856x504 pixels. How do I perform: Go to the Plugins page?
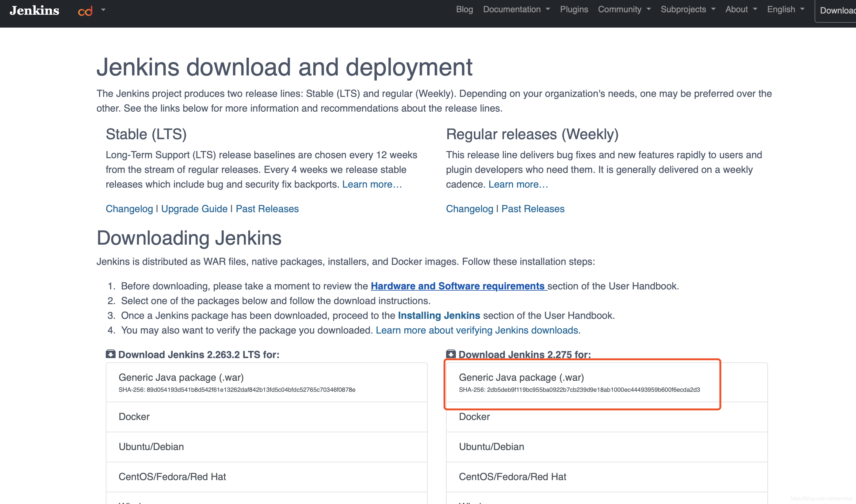574,10
